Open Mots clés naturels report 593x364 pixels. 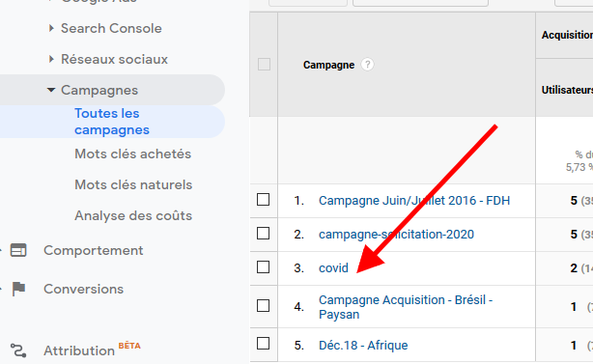[133, 184]
